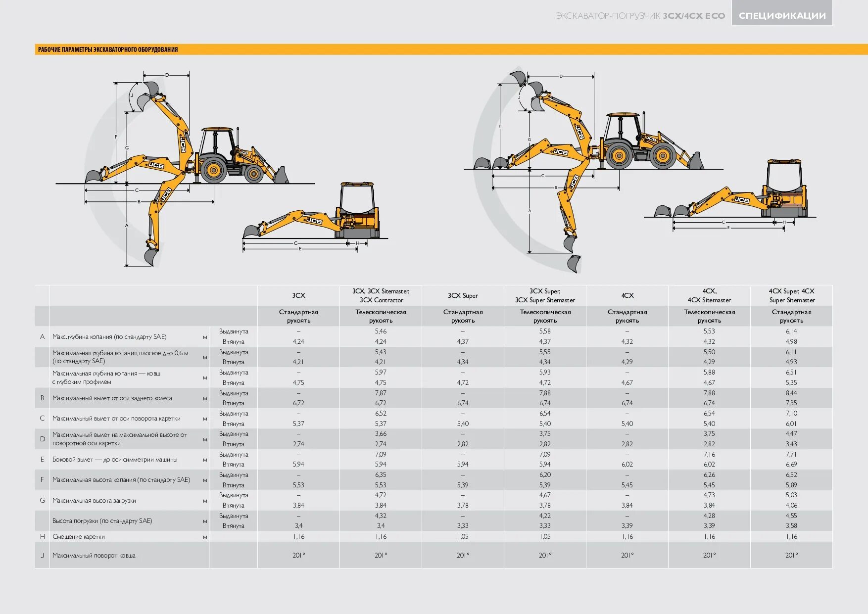868x614 pixels.
Task: Click row label Максимальный вылет на максимальной высоте
Action: pyautogui.click(x=120, y=439)
